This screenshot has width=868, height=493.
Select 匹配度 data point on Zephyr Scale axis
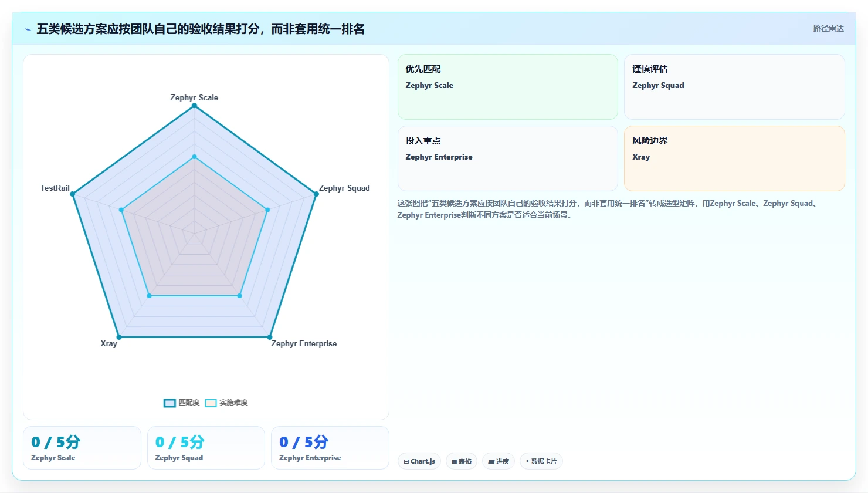pyautogui.click(x=194, y=106)
